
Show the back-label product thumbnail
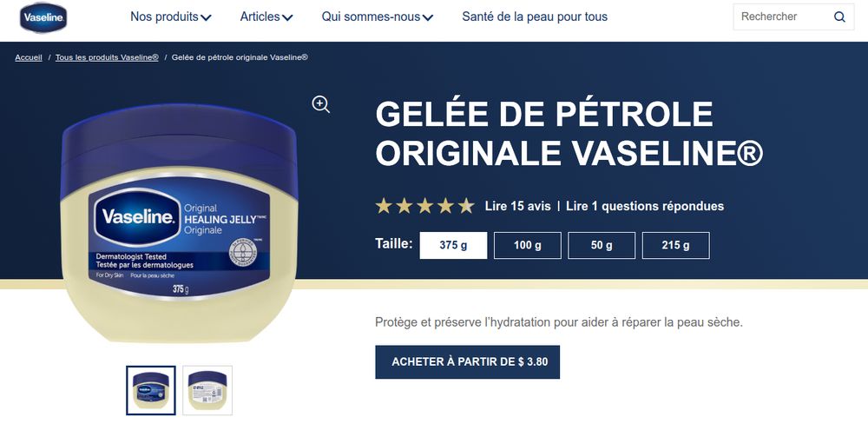(x=207, y=390)
